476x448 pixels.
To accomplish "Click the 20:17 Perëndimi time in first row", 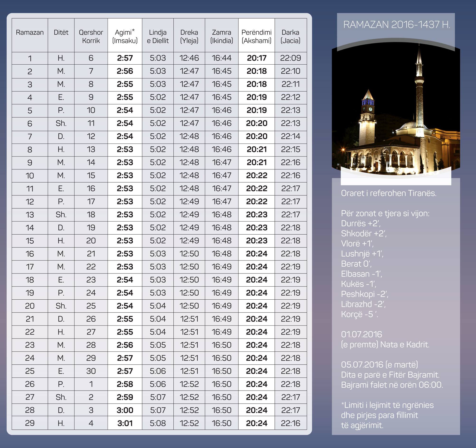I will pyautogui.click(x=257, y=58).
